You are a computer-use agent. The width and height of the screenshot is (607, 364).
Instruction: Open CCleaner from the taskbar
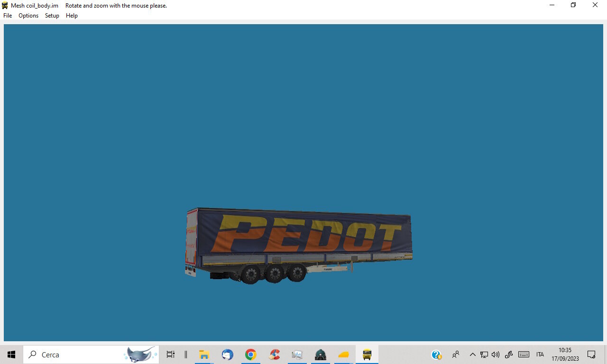274,355
